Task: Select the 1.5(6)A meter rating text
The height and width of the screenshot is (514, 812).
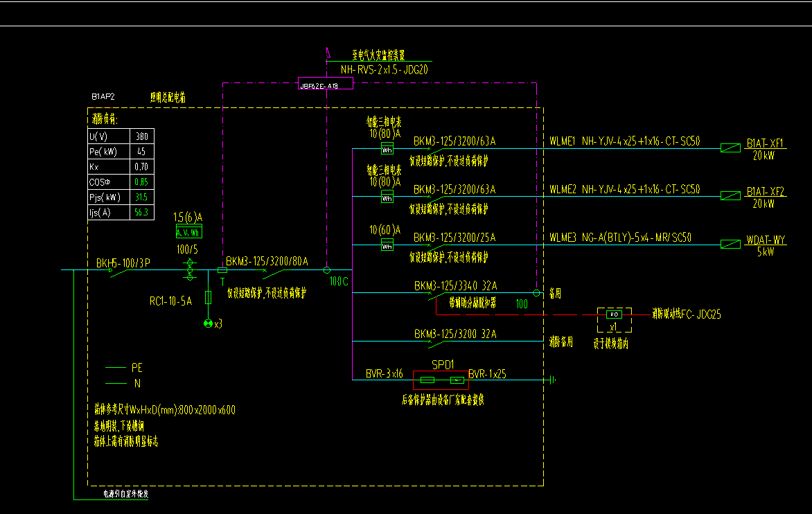Action: point(188,218)
